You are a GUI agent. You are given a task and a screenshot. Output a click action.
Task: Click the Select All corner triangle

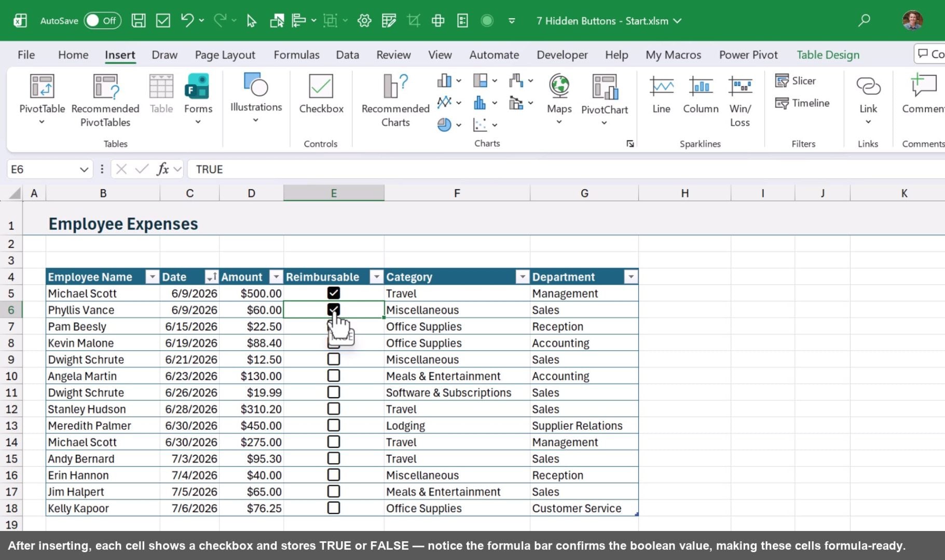(15, 193)
